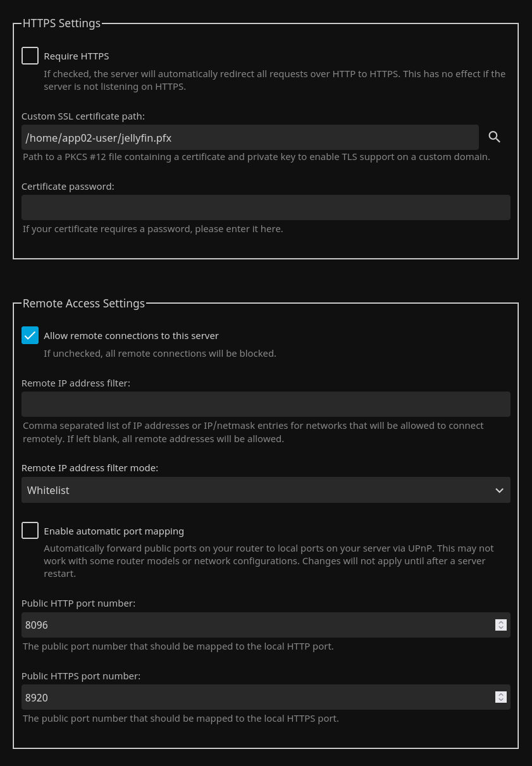This screenshot has width=532, height=766.
Task: Click into the Custom SSL certificate path field
Action: 250,137
